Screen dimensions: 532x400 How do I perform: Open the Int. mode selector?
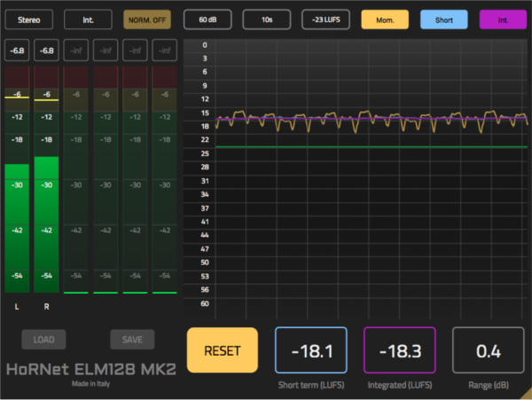tap(88, 19)
